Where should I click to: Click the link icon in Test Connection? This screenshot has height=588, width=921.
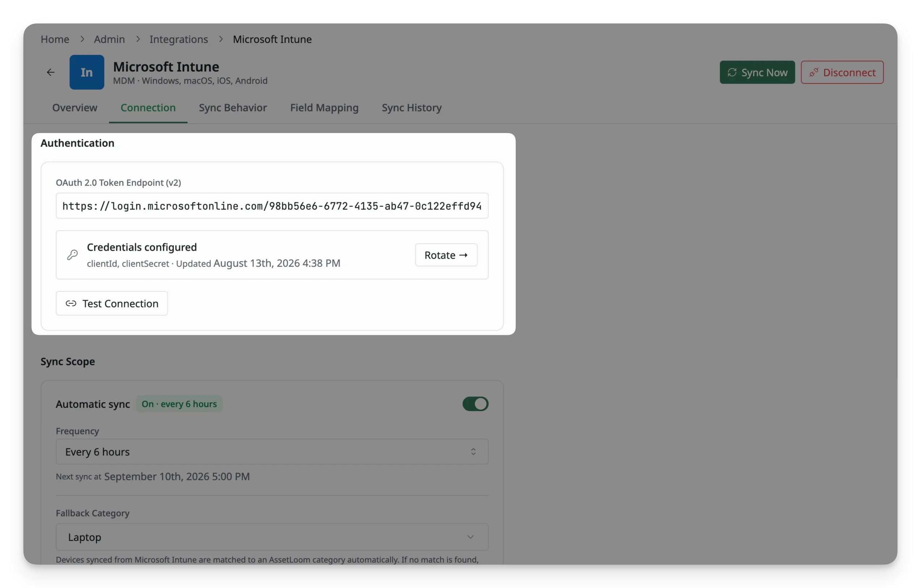pos(71,303)
